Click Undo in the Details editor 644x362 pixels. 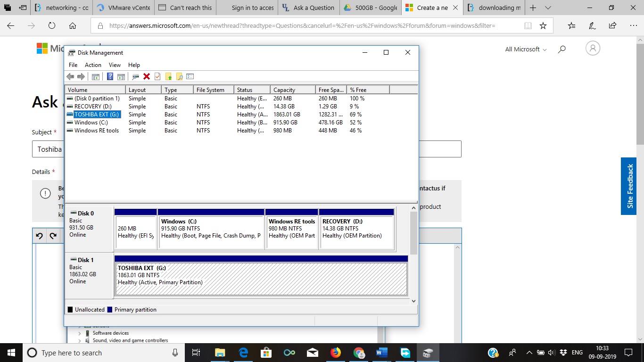pos(40,236)
